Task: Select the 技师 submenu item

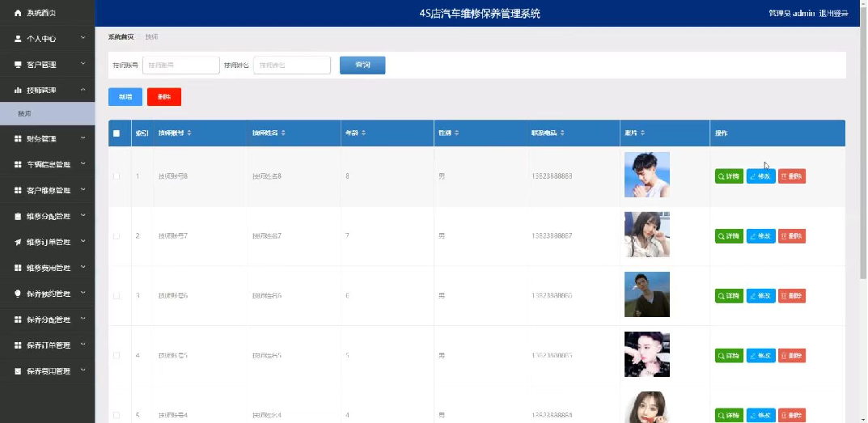Action: (48, 113)
